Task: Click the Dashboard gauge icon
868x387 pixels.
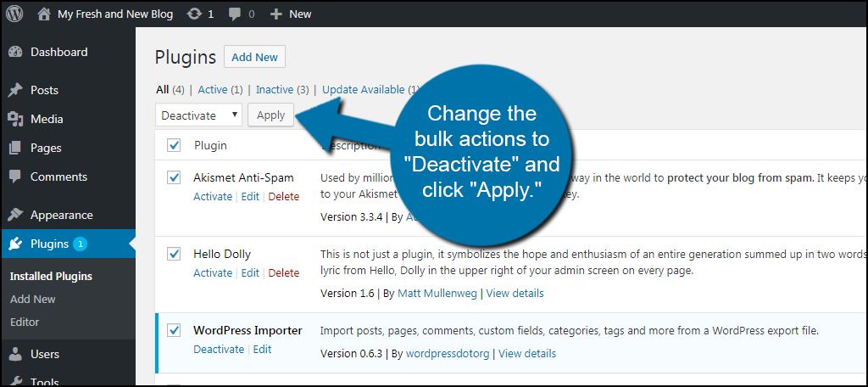Action: point(15,52)
